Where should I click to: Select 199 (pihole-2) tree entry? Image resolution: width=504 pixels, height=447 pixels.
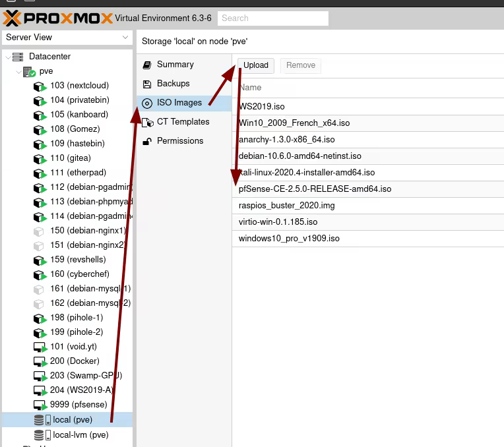tap(67, 332)
